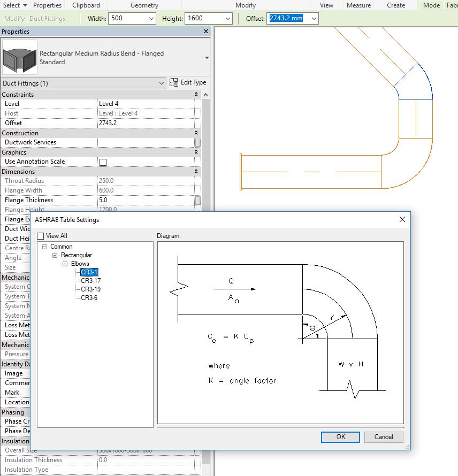Close the ASHRAE Table Settings dialog
Screen dimensions: 458x476
click(x=402, y=219)
